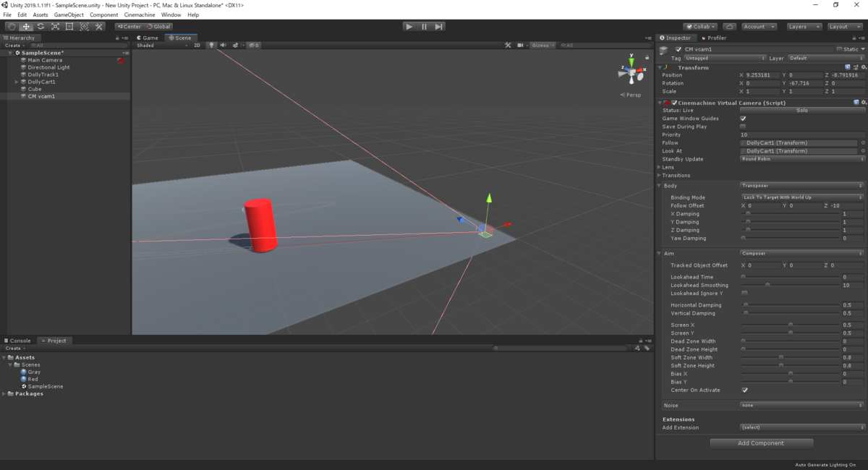
Task: Toggle scene effects image icon
Action: click(236, 45)
